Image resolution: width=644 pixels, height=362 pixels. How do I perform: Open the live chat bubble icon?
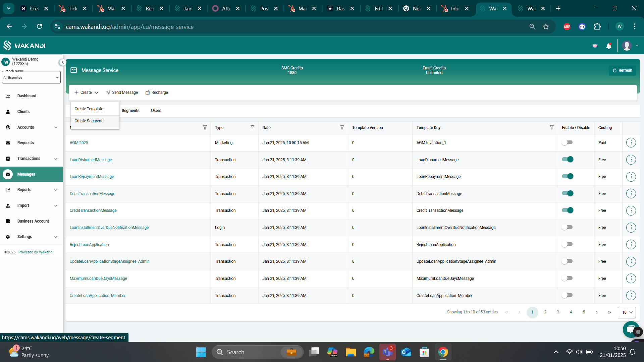point(631,329)
